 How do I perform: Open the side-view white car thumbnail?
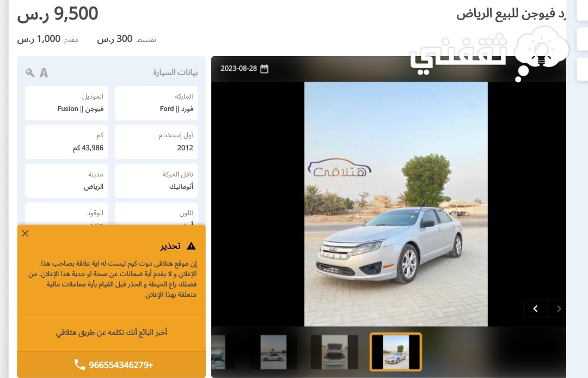point(273,352)
